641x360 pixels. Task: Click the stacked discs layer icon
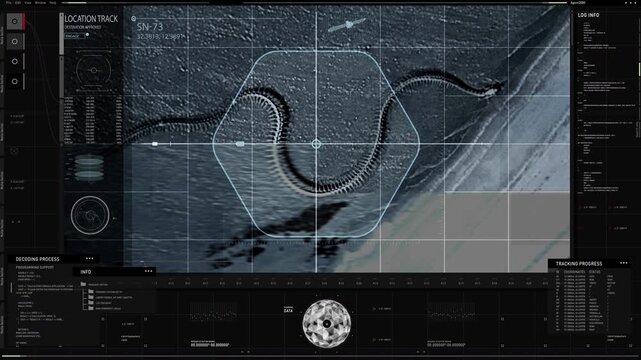[x=89, y=168]
